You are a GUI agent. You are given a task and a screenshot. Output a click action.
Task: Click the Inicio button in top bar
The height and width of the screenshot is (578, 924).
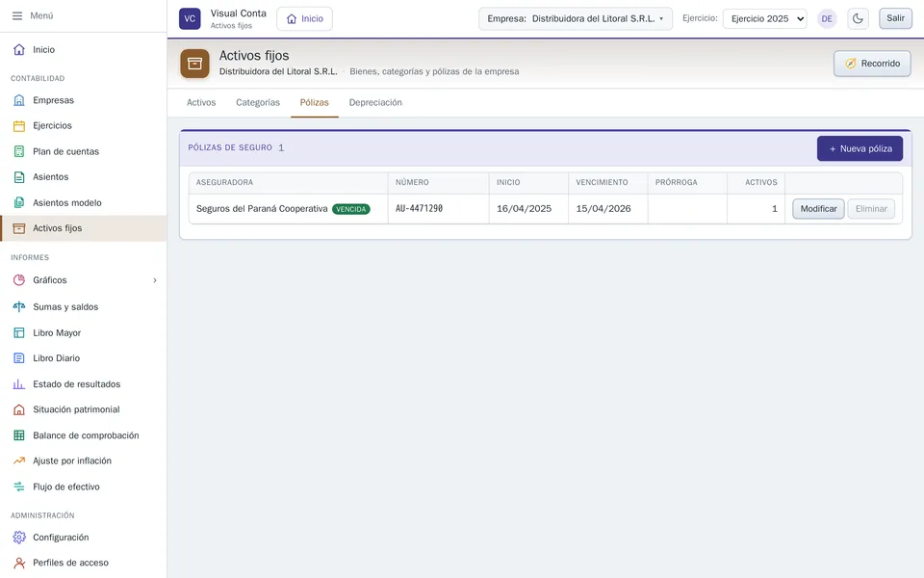click(x=305, y=19)
